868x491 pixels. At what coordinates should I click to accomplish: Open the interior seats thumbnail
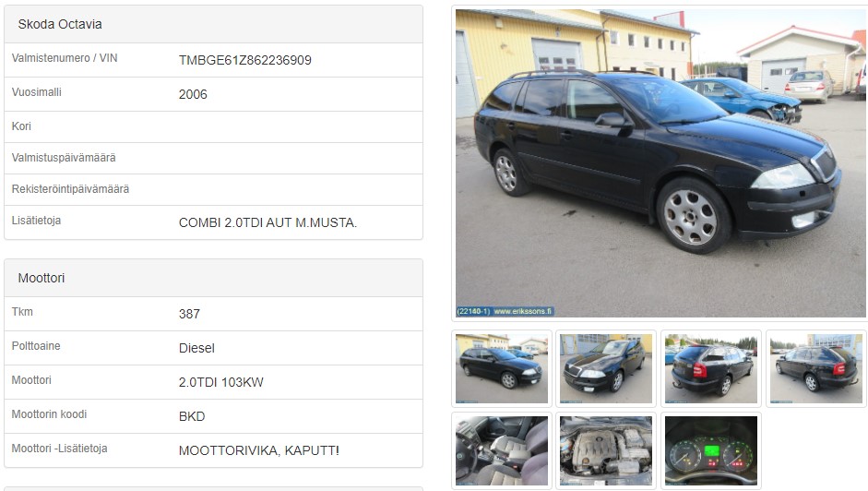tap(502, 450)
